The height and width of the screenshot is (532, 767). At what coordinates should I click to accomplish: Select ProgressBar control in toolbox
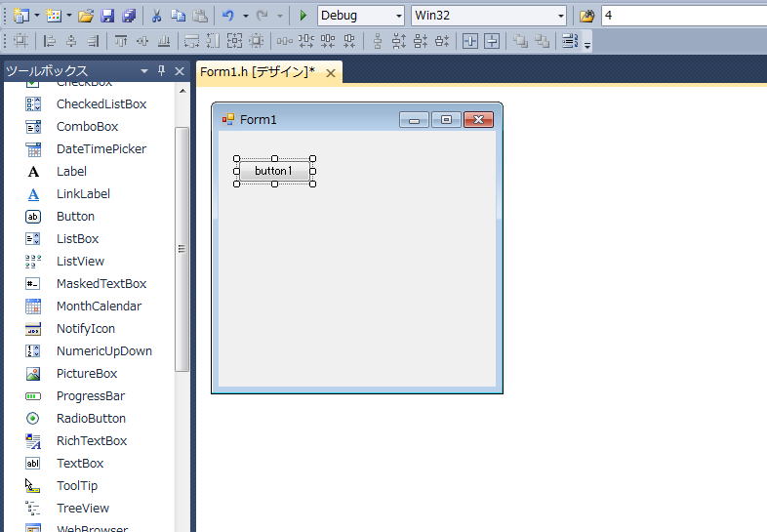click(91, 396)
